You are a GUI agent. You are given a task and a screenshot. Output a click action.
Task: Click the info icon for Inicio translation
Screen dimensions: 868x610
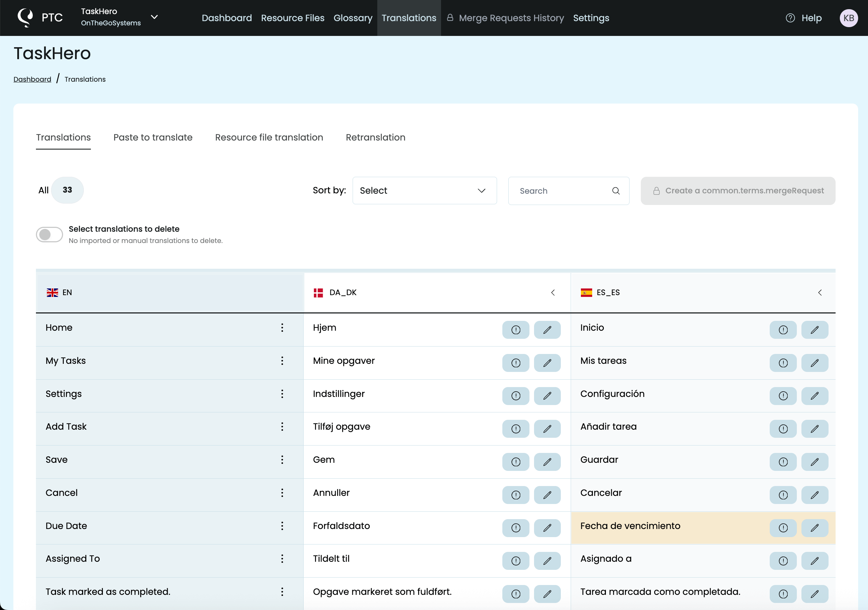(x=783, y=330)
